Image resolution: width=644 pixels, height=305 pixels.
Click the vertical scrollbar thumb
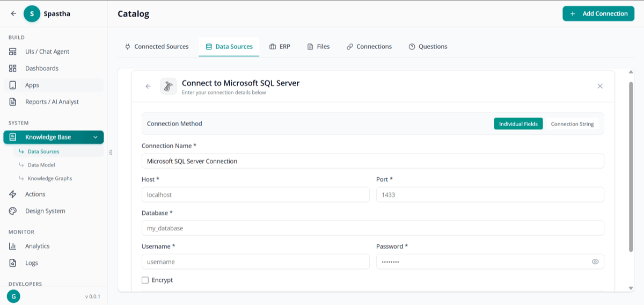(631, 166)
